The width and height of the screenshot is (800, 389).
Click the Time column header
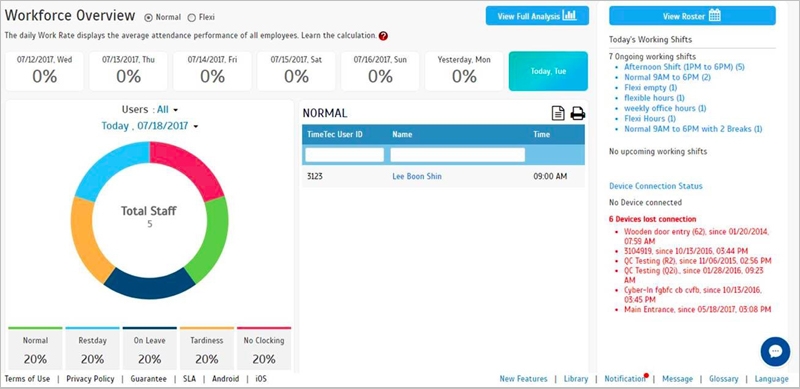(x=541, y=135)
